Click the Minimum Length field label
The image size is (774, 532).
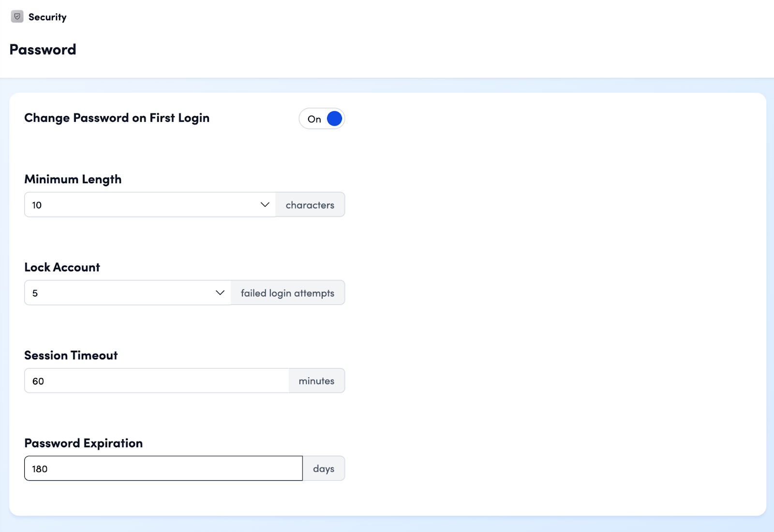click(x=73, y=179)
